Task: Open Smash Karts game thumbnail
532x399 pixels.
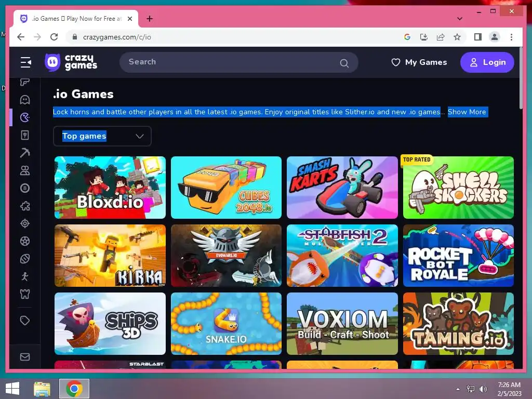Action: [342, 188]
